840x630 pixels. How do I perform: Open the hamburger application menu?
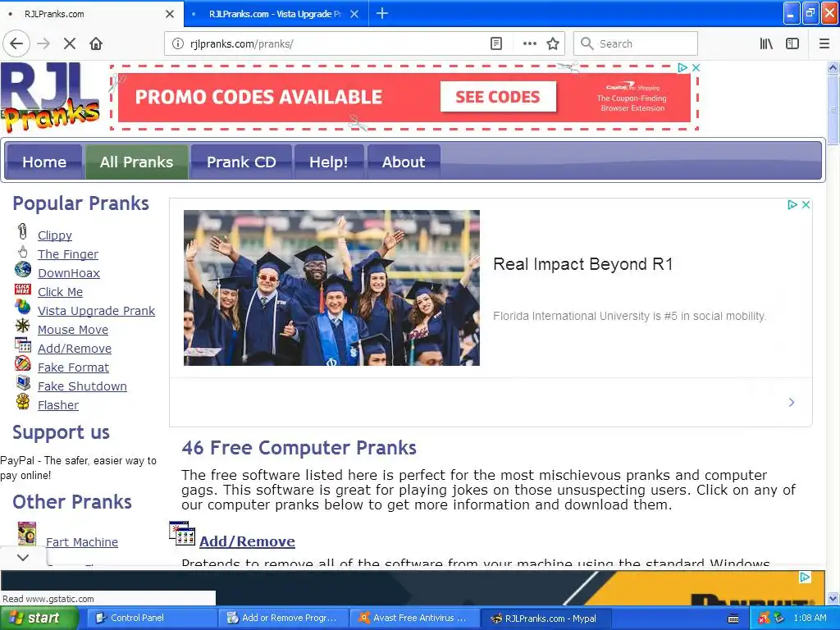pyautogui.click(x=824, y=43)
